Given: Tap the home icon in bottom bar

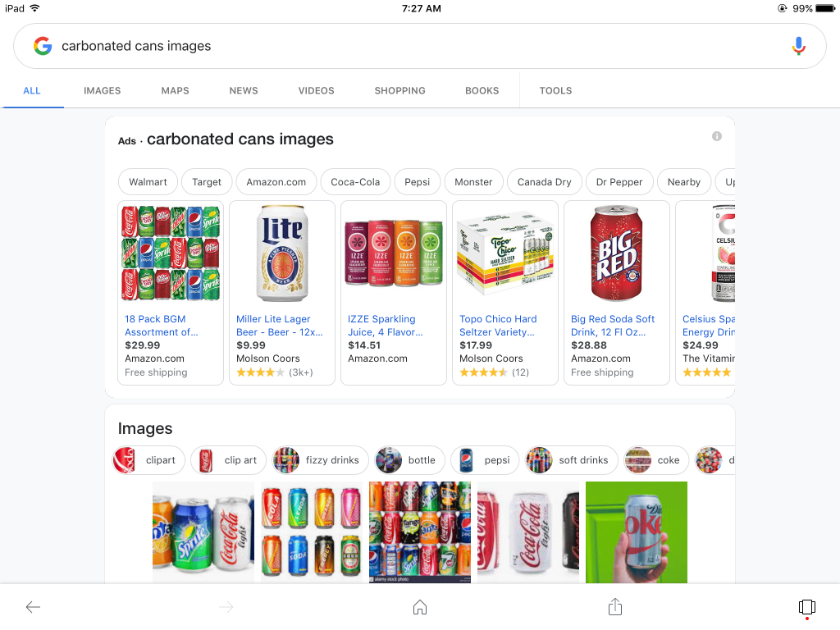Looking at the screenshot, I should pos(420,607).
